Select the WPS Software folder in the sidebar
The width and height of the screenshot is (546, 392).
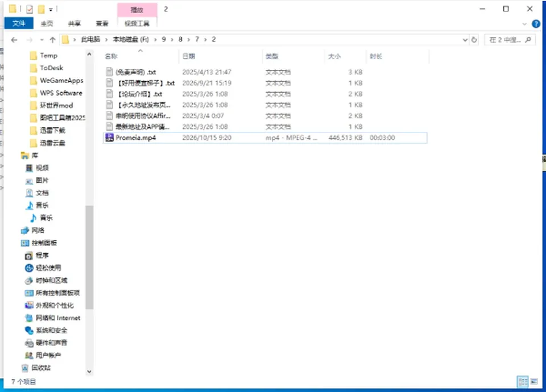[x=56, y=93]
